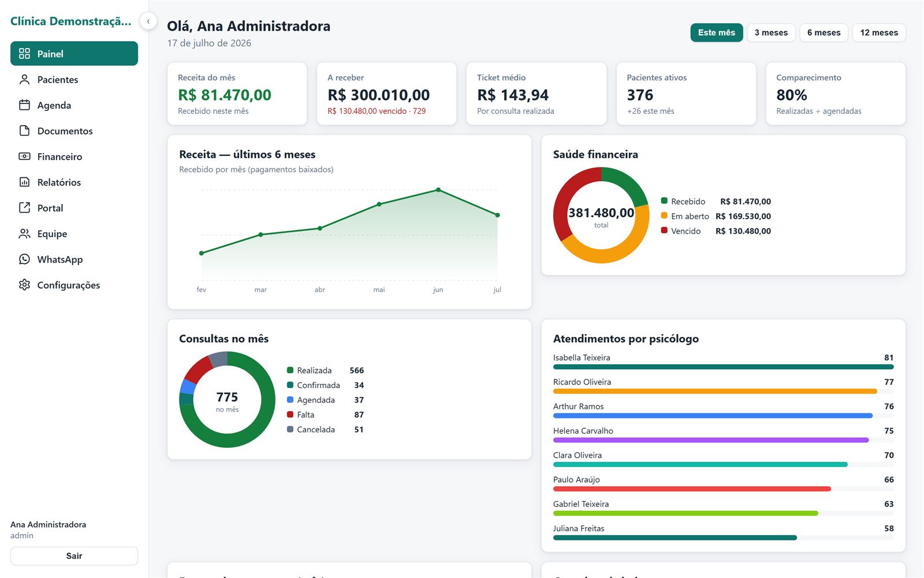Screen dimensions: 924x578
Task: Click Paulo Araújo's red progress bar
Action: (x=692, y=489)
